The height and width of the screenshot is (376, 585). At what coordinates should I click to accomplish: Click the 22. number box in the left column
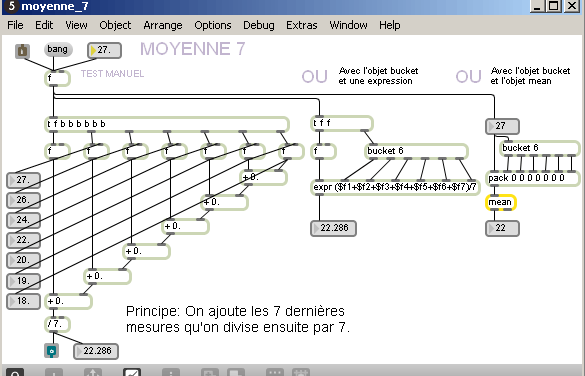tap(23, 240)
